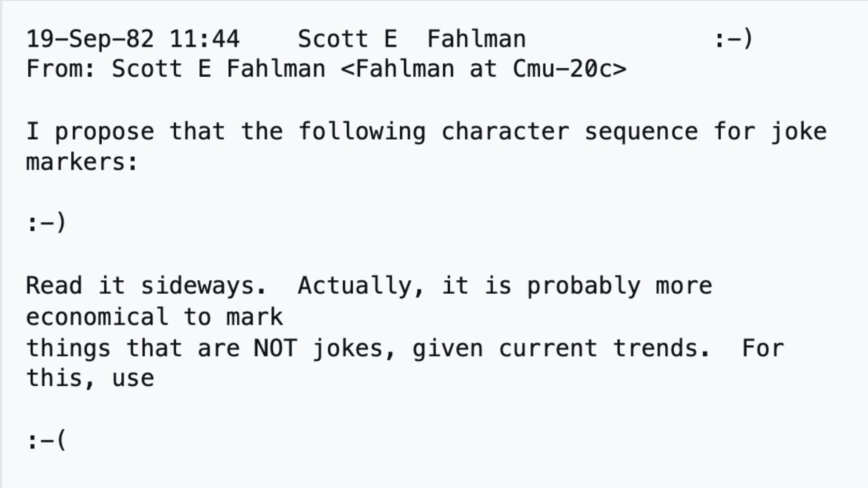Screen dimensions: 868x488
Task: Click the timestamp "11:44"
Action: pos(204,39)
